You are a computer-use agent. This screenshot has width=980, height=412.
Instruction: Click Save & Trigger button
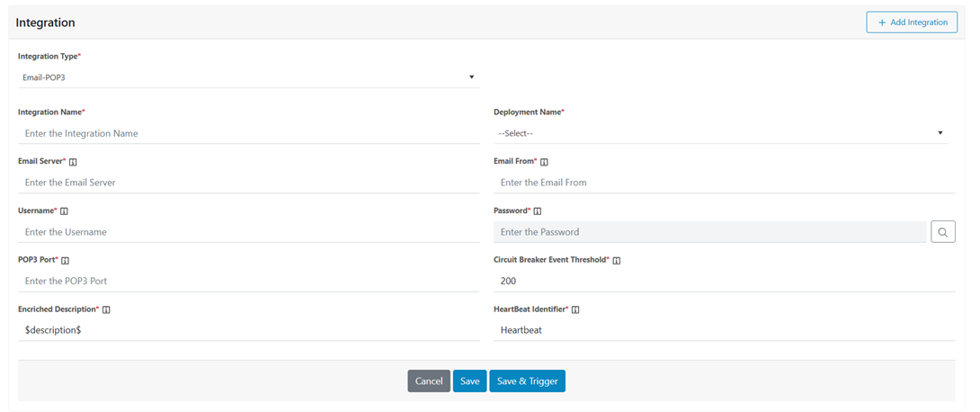click(527, 381)
